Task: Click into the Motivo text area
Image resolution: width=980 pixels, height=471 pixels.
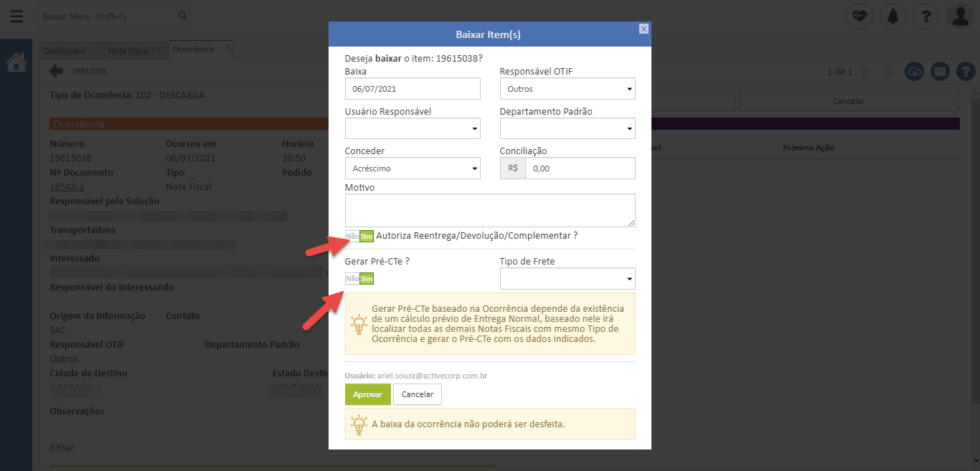Action: coord(489,210)
